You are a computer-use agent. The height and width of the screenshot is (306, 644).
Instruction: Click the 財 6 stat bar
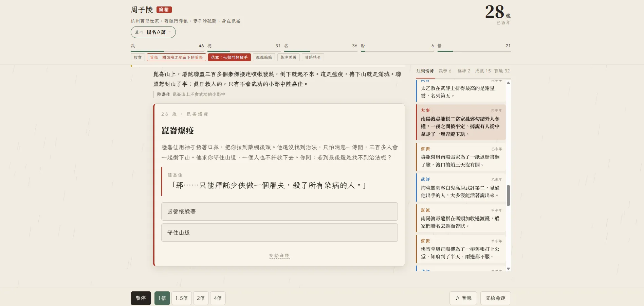coord(398,48)
